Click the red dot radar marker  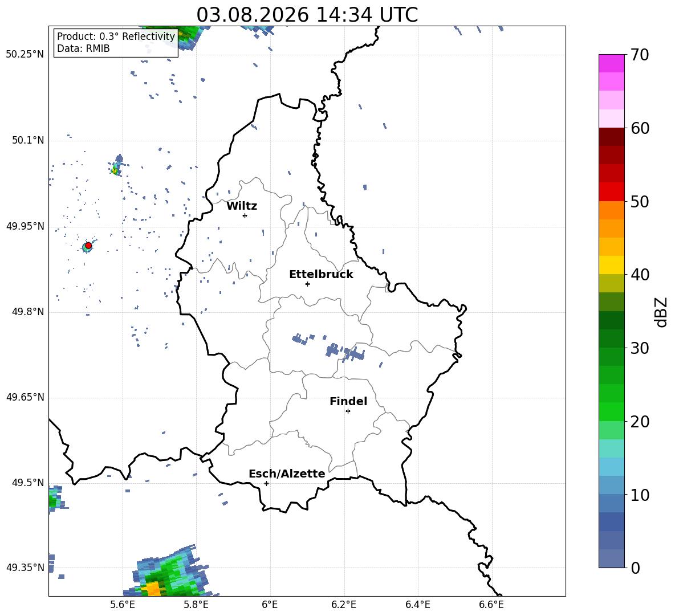88,245
